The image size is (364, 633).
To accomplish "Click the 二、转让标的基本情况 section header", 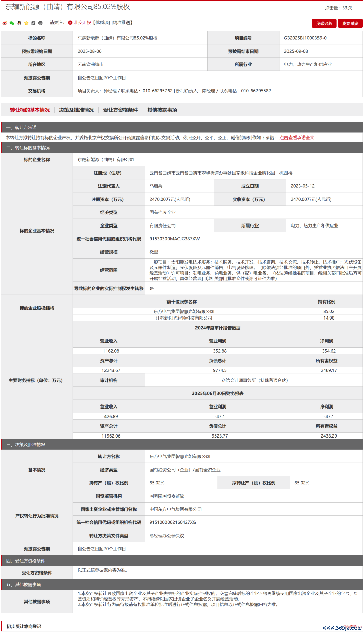I will click(182, 148).
